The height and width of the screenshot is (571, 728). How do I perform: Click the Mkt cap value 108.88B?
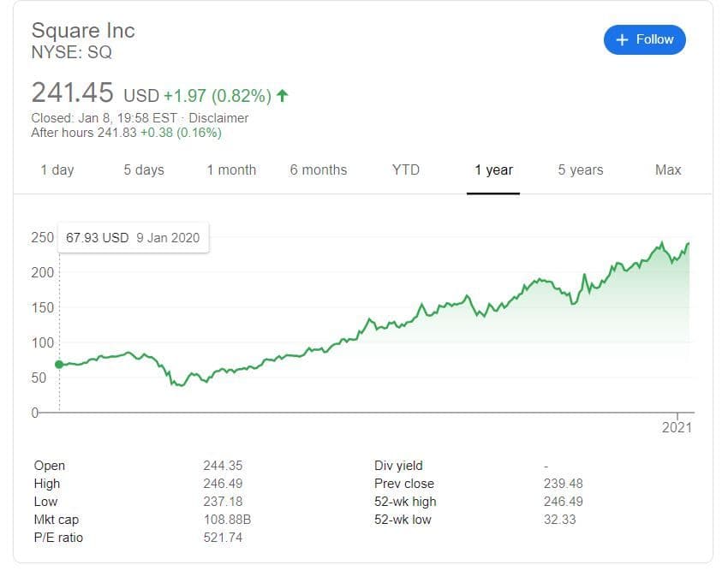point(227,520)
